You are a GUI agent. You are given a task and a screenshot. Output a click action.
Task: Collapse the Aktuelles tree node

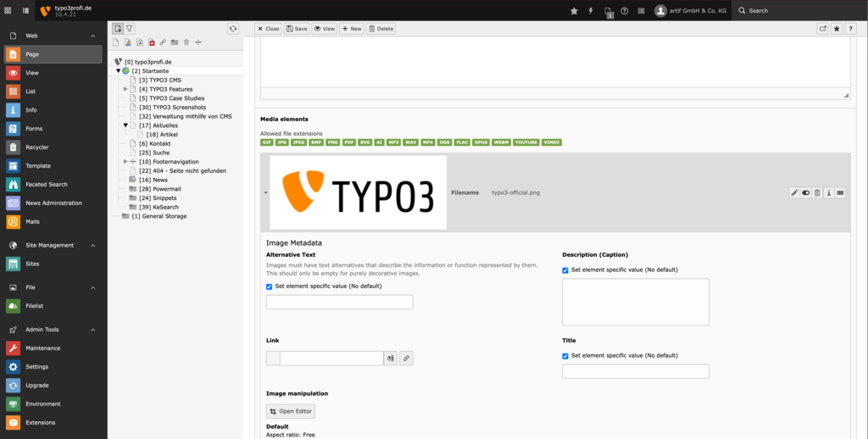tap(125, 125)
